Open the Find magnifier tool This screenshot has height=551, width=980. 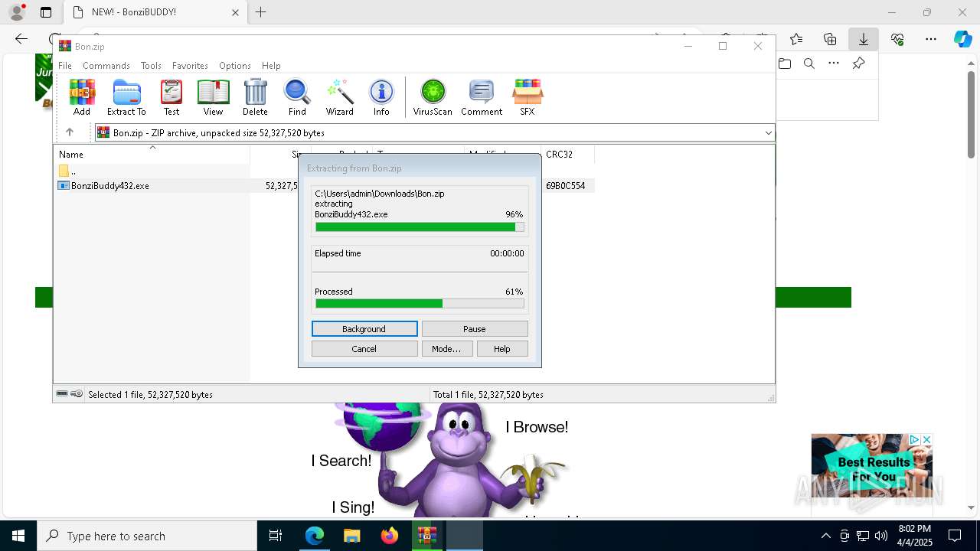[x=297, y=97]
